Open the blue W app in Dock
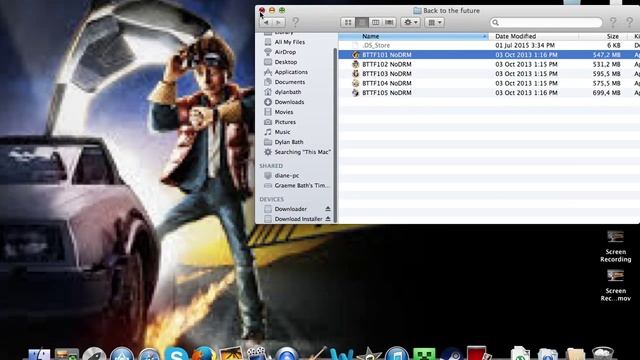This screenshot has width=640, height=360. (341, 354)
